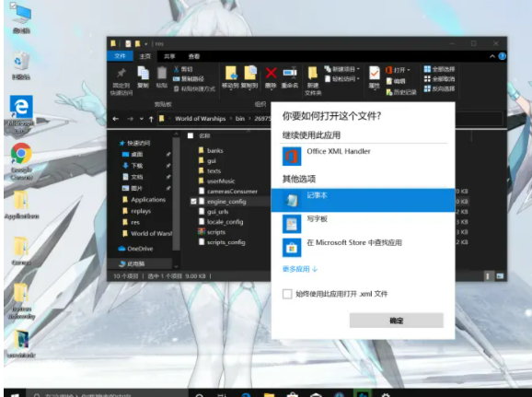Open Easy access (轻松访问) dropdown
The height and width of the screenshot is (397, 532).
[x=342, y=79]
